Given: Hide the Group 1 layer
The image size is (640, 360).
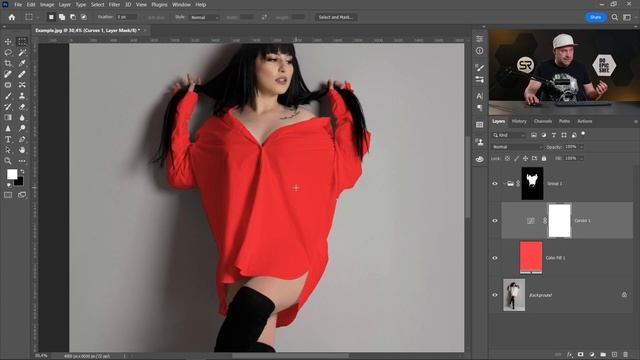Looking at the screenshot, I should tap(495, 184).
